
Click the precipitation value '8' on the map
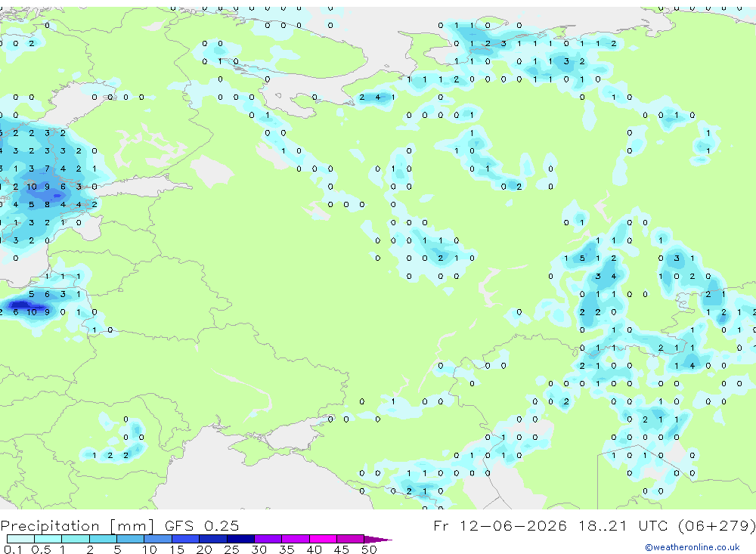(x=47, y=204)
